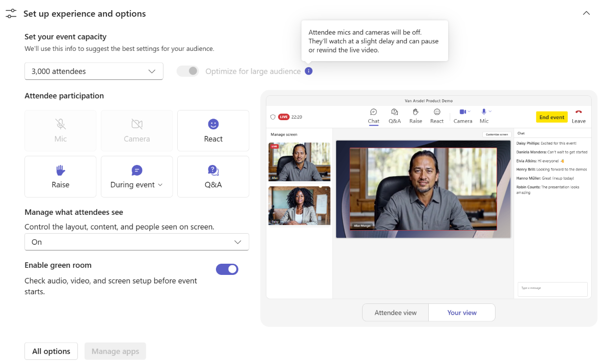Viewport: 604px width, 364px height.
Task: Turn off the Enable green room switch
Action: [x=227, y=269]
